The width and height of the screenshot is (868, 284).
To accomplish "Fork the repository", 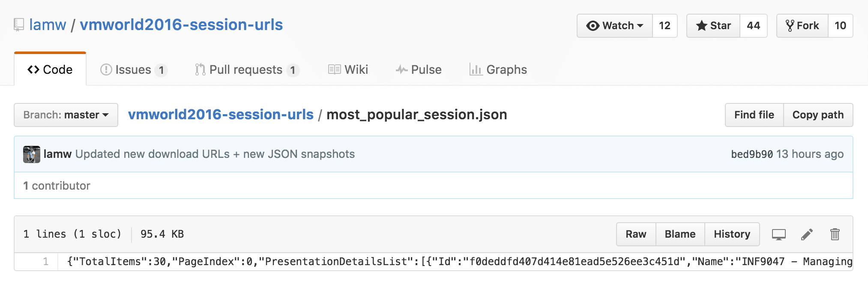I will (802, 26).
